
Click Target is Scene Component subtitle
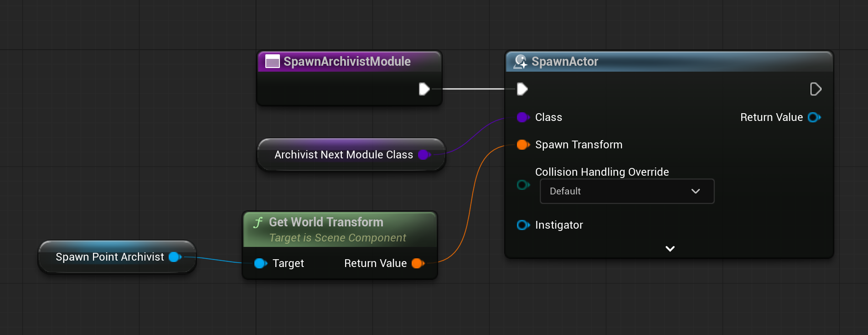point(337,238)
